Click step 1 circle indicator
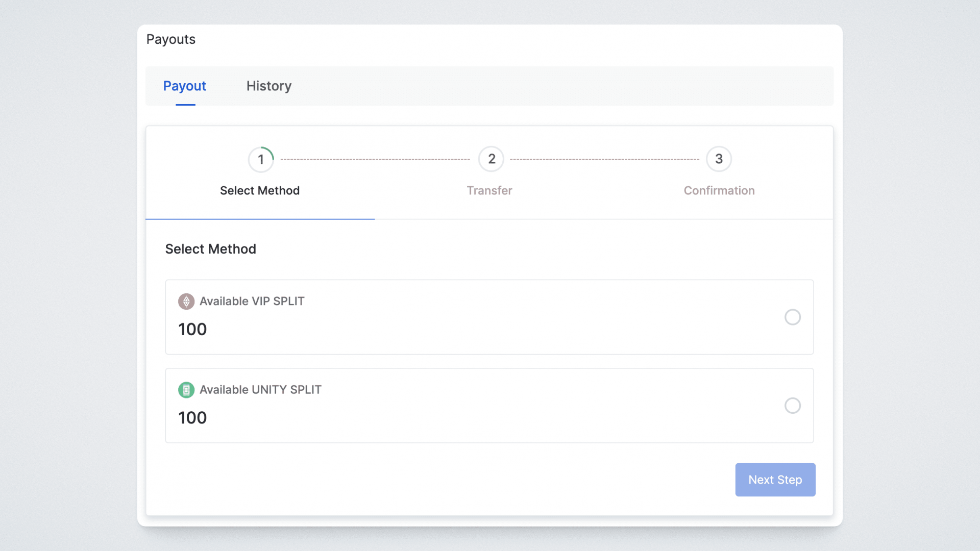 (261, 160)
